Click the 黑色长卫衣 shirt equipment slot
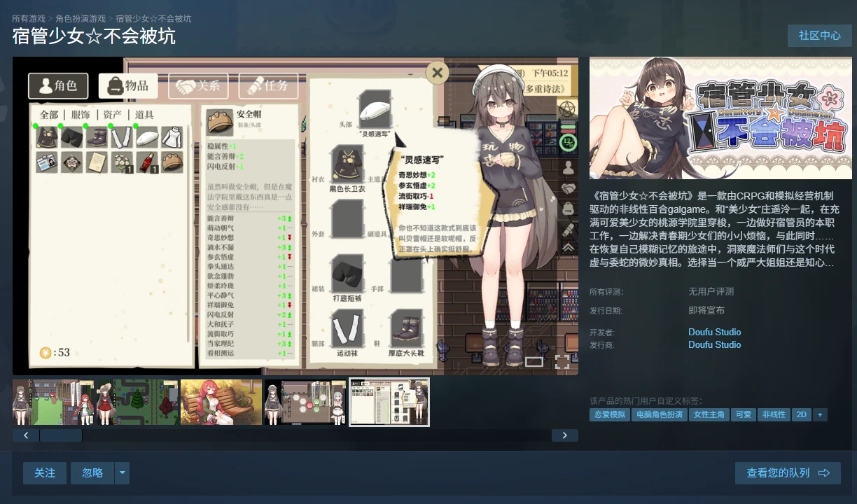 (x=347, y=165)
